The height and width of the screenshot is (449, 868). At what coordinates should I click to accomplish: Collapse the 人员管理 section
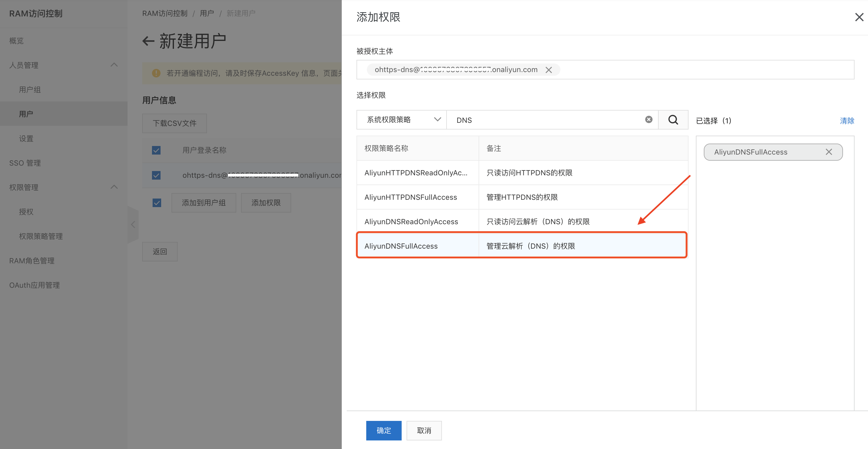coord(114,65)
